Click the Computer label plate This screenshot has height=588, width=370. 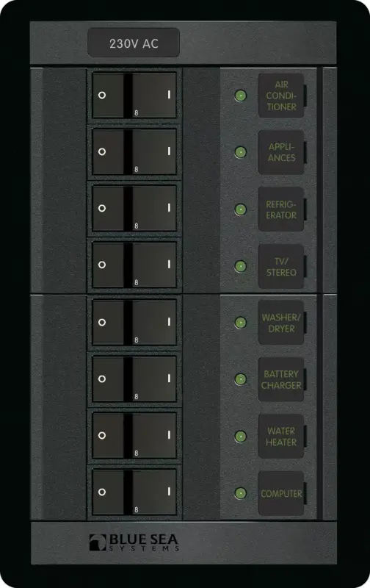[x=281, y=493]
